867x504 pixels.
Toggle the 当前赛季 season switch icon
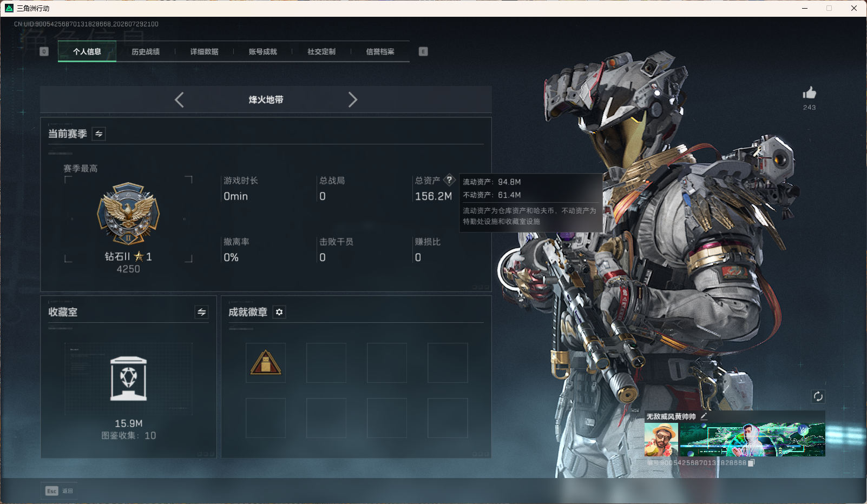(99, 134)
